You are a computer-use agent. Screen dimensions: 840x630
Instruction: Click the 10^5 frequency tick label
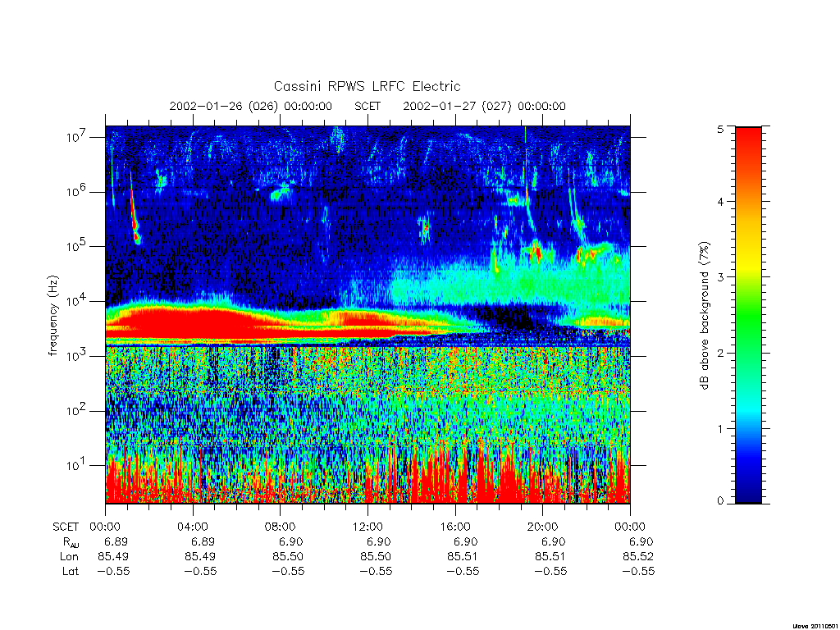(76, 246)
